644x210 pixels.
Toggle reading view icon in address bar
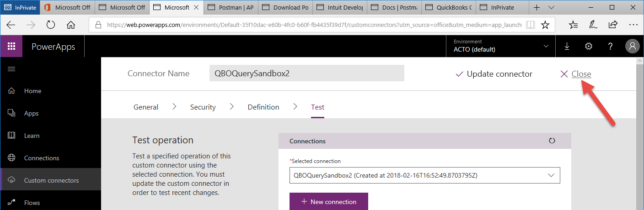530,25
